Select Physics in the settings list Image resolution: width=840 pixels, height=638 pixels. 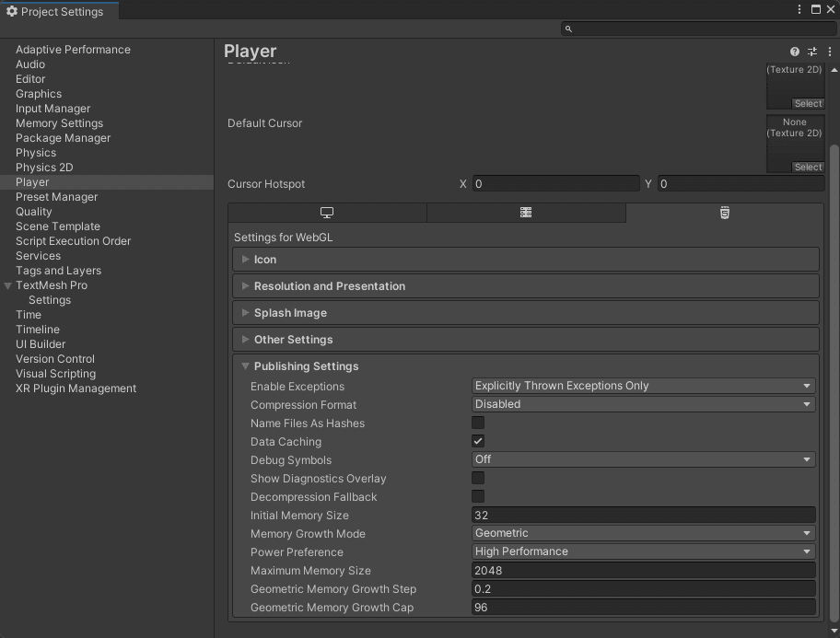tap(35, 153)
